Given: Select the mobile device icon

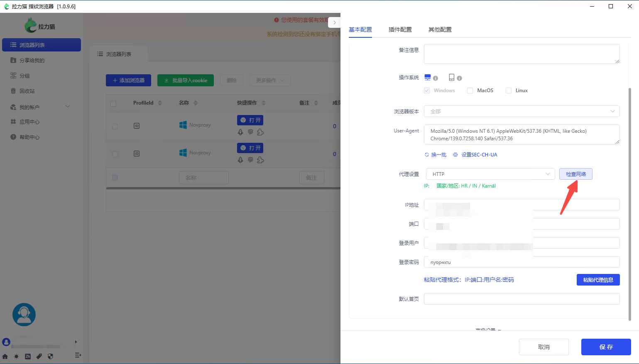Looking at the screenshot, I should coord(451,78).
